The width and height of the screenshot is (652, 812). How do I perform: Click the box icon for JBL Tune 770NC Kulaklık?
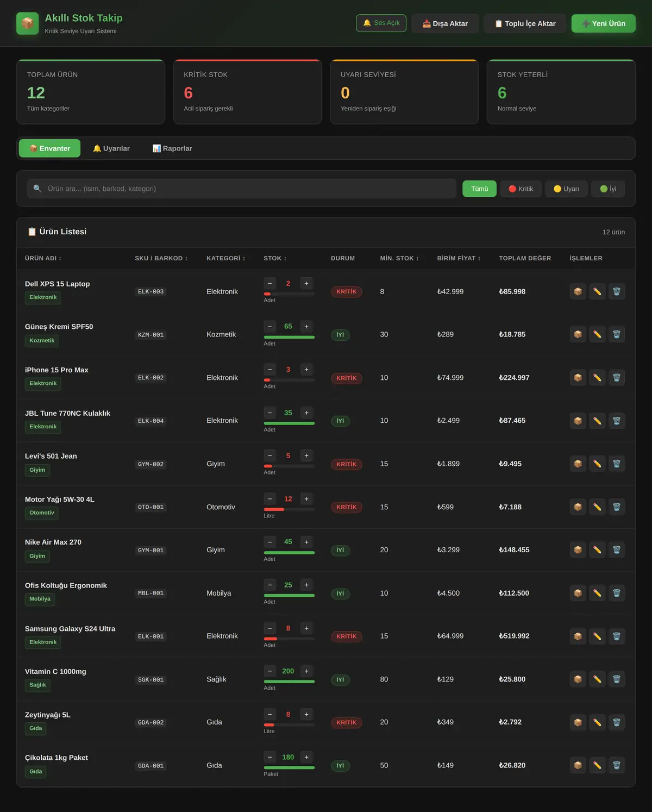578,421
